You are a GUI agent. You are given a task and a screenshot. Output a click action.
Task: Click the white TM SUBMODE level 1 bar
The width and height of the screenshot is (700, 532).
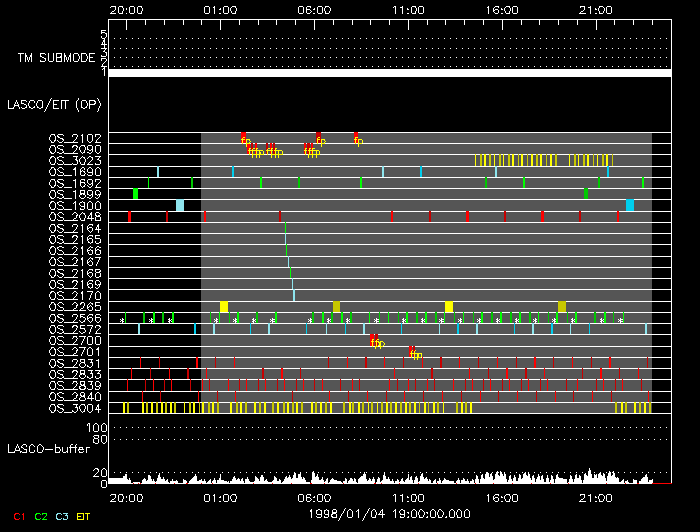pos(390,73)
